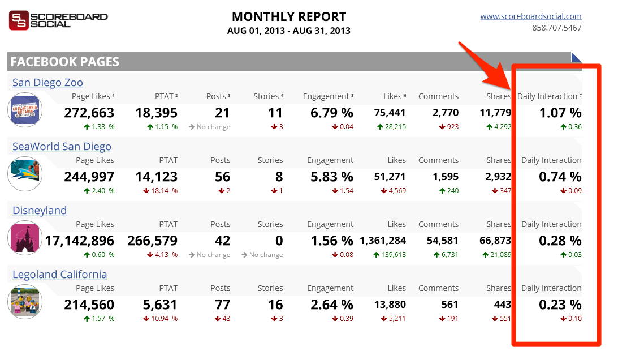Screen dimensions: 644x355
Task: Click Legoland's daily interaction 0.23 %
Action: [560, 305]
